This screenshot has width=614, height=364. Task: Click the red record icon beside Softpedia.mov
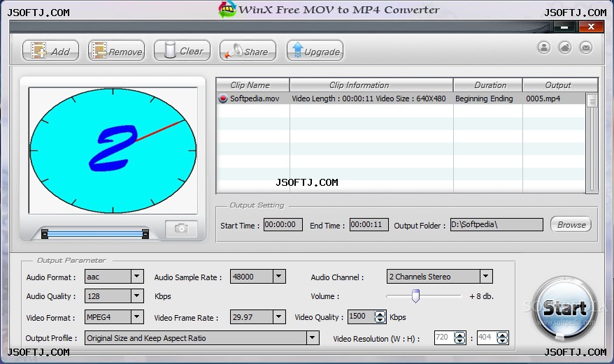click(223, 99)
